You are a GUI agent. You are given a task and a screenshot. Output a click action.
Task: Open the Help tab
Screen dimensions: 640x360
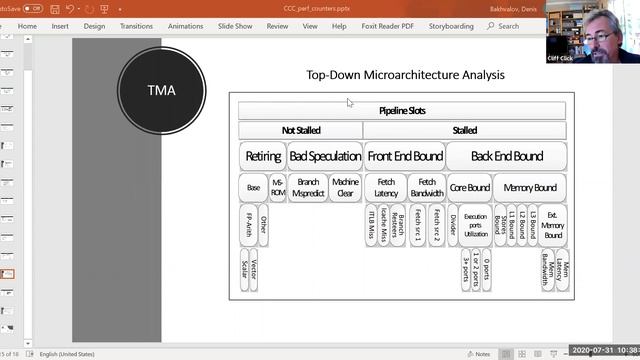click(x=339, y=26)
